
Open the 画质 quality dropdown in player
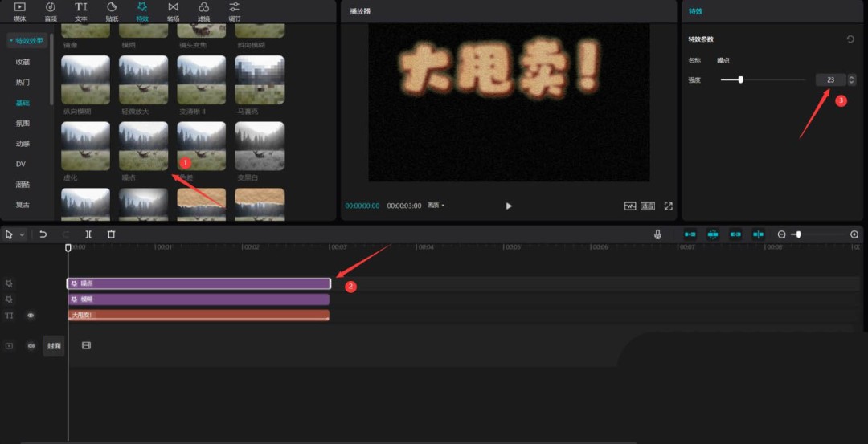point(436,205)
